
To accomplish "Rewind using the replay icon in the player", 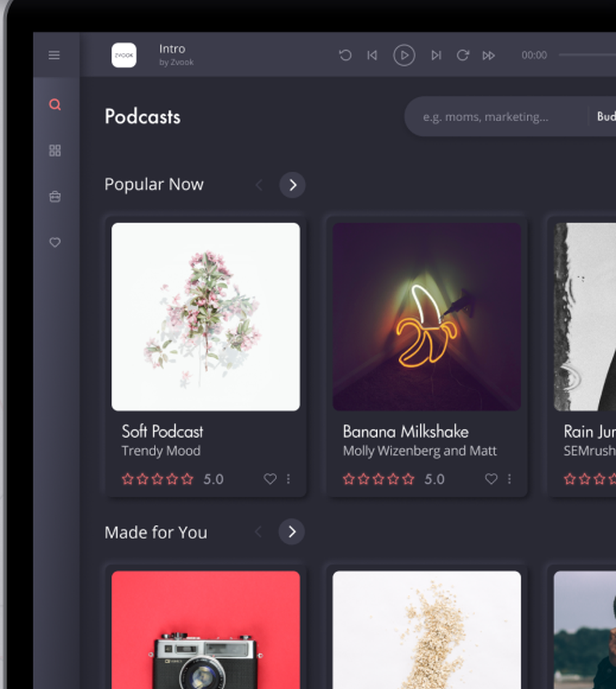I will [346, 55].
